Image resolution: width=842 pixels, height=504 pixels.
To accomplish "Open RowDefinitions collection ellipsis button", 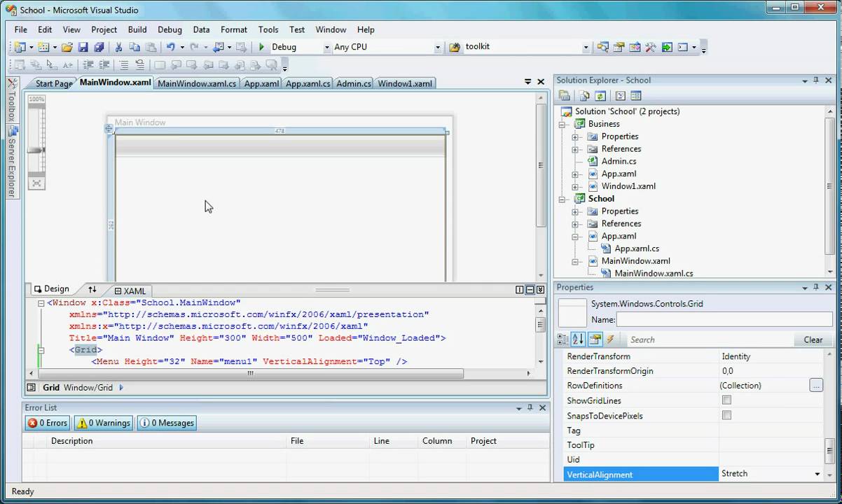I will [x=815, y=385].
